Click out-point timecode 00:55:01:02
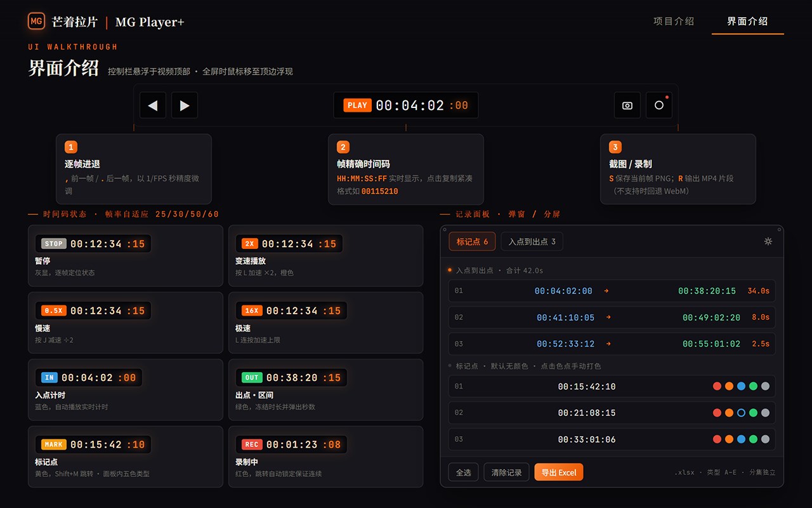812x508 pixels. (711, 344)
